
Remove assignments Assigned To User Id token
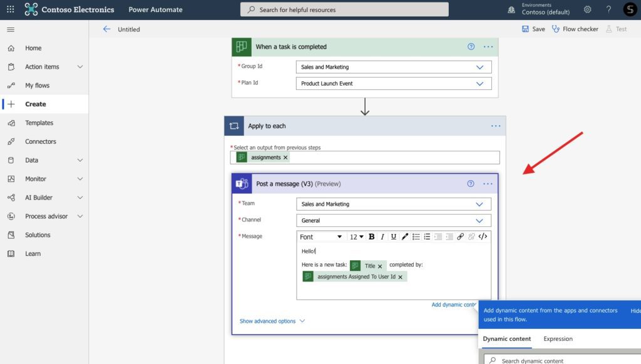(x=400, y=277)
